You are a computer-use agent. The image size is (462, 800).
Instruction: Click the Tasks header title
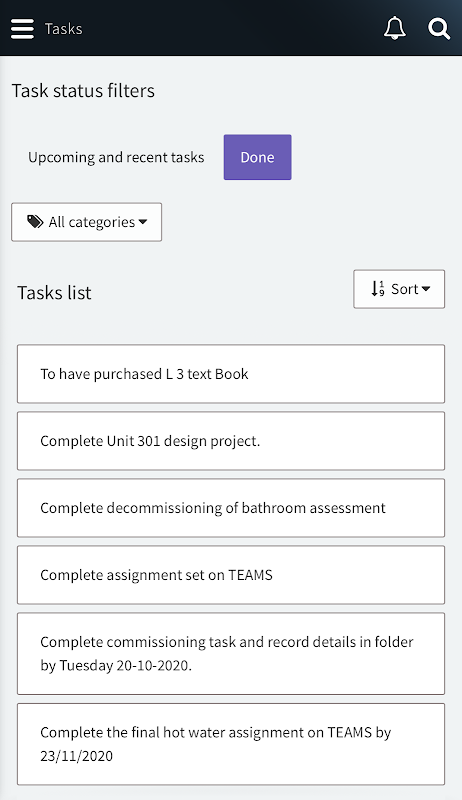click(x=64, y=29)
